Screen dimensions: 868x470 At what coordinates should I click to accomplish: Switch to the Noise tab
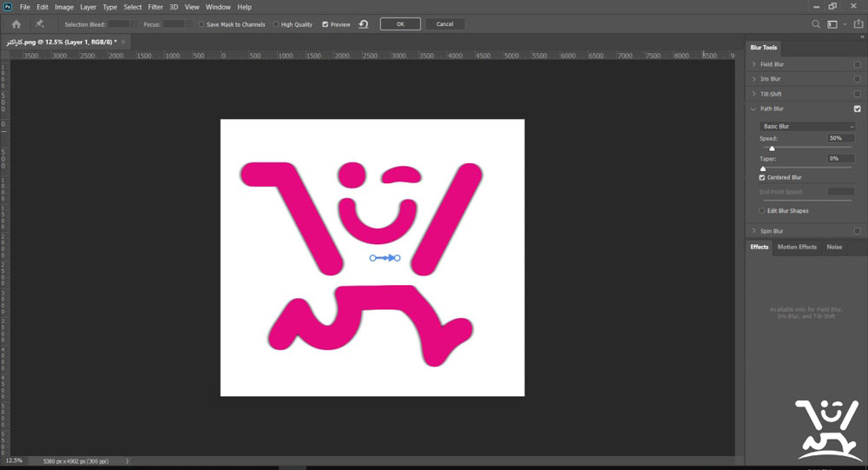tap(834, 248)
